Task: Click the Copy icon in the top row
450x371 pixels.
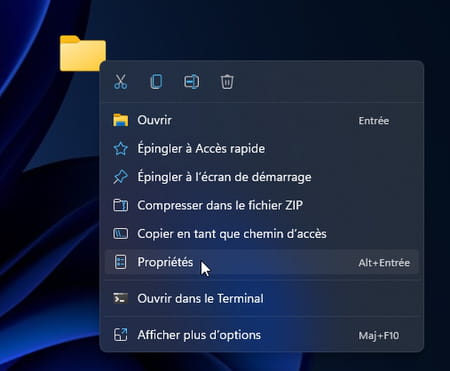Action: tap(156, 82)
